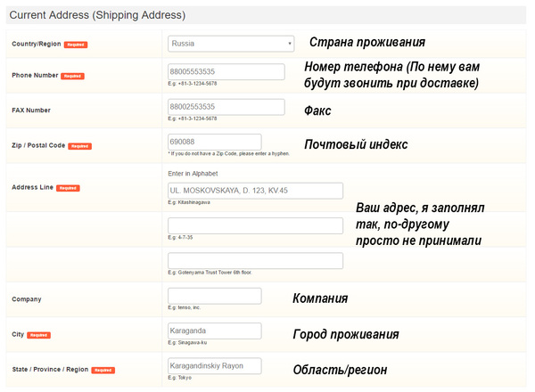Viewport: 535px width, 392px height.
Task: Click the 'Enter in Alphabet' hint text
Action: coord(193,173)
